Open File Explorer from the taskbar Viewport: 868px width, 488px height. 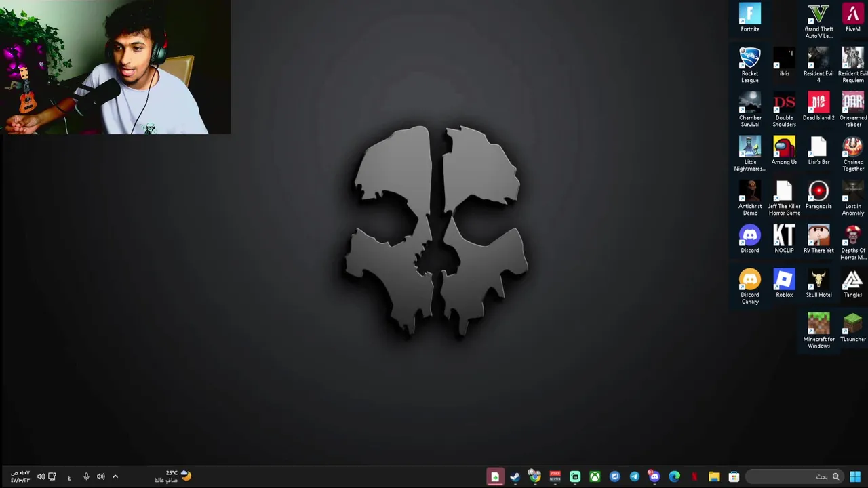tap(714, 476)
